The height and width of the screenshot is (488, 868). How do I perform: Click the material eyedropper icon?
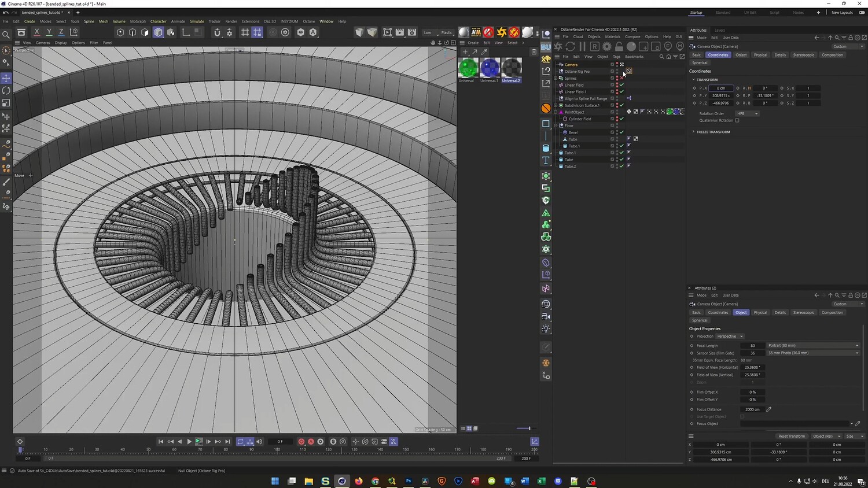484,52
